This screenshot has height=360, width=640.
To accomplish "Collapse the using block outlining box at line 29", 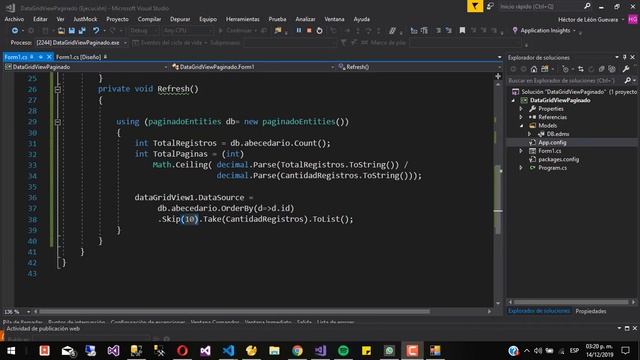I will (58, 122).
